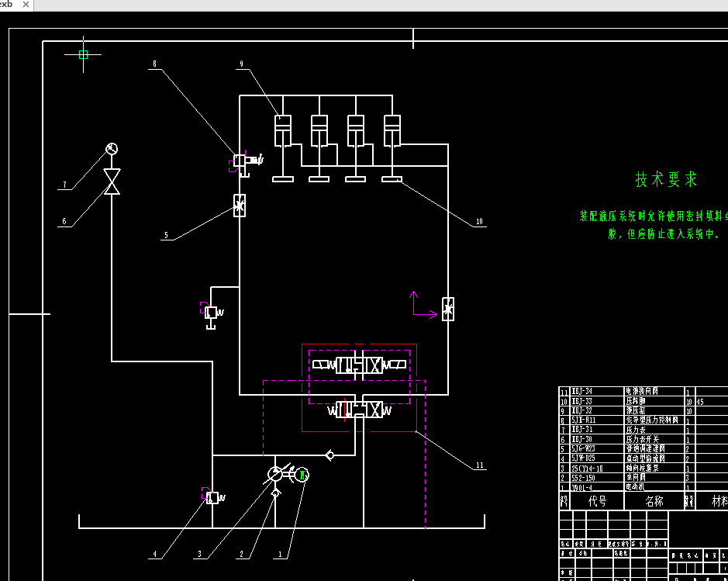Click the 代号 column header
The width and height of the screenshot is (728, 581).
click(x=597, y=501)
